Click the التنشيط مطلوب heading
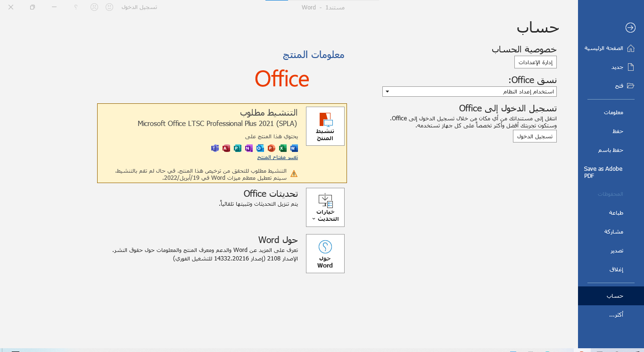The height and width of the screenshot is (352, 644). pos(269,112)
